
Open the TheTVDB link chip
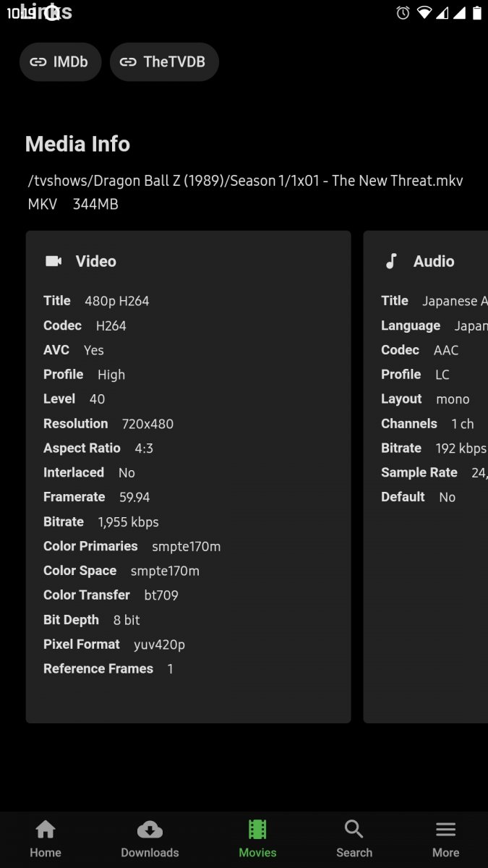coord(164,62)
